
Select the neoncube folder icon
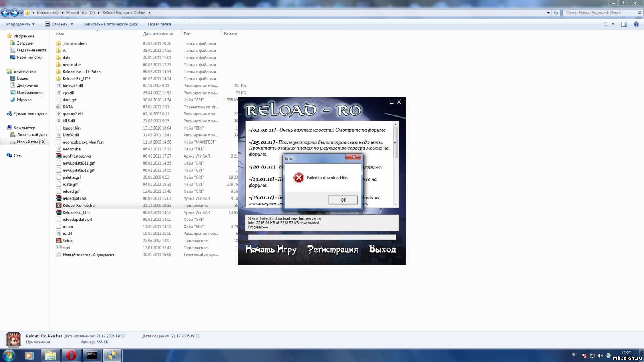(x=59, y=64)
